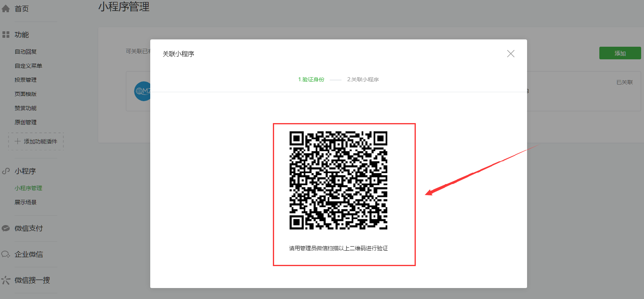Go to 自定义菜单
This screenshot has height=299, width=644.
pos(28,66)
